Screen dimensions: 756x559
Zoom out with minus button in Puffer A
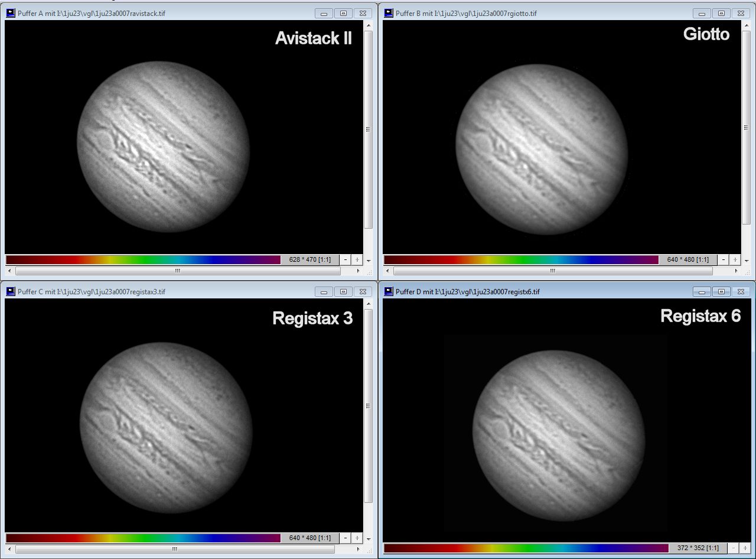pyautogui.click(x=346, y=260)
